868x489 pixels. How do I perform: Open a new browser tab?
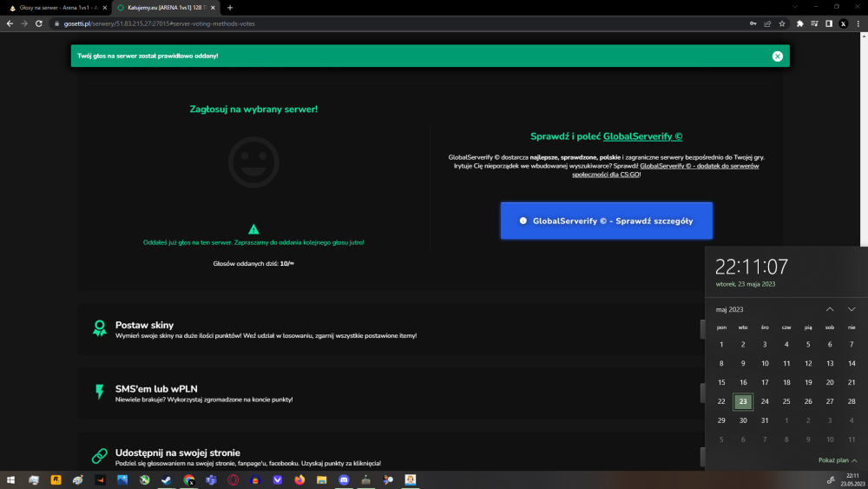pyautogui.click(x=230, y=8)
